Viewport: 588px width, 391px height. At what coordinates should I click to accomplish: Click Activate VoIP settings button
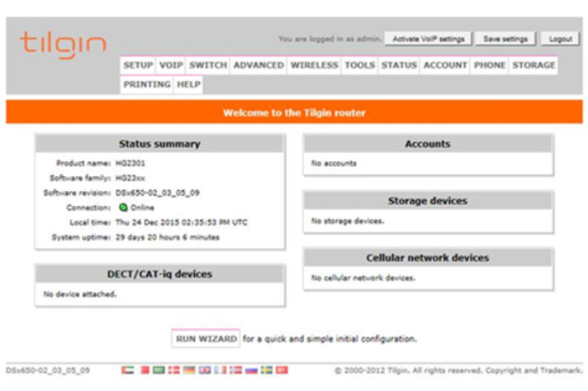tap(429, 39)
